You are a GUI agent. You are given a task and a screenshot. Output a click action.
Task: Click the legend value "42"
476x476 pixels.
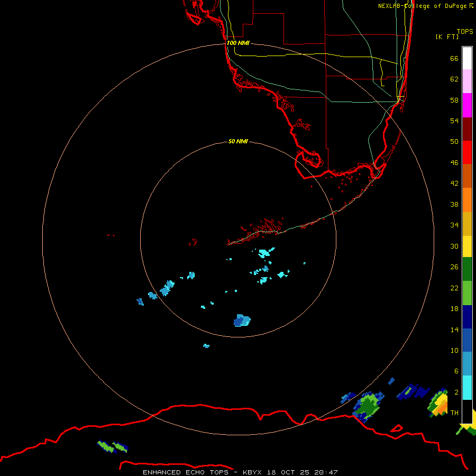tap(454, 183)
